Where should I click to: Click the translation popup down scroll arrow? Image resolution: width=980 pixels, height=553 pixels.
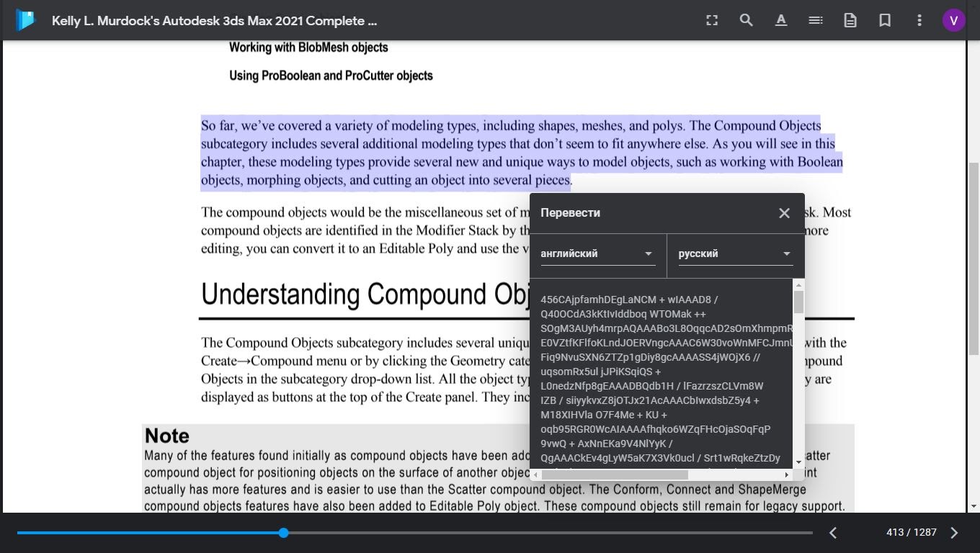point(798,462)
